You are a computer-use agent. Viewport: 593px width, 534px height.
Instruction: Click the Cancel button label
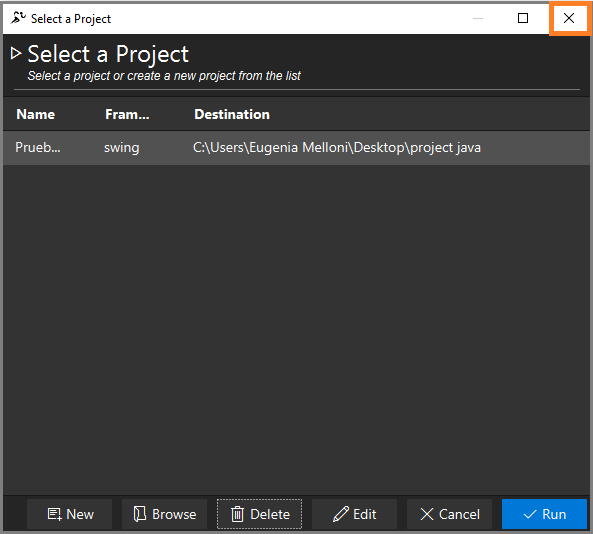(x=459, y=514)
